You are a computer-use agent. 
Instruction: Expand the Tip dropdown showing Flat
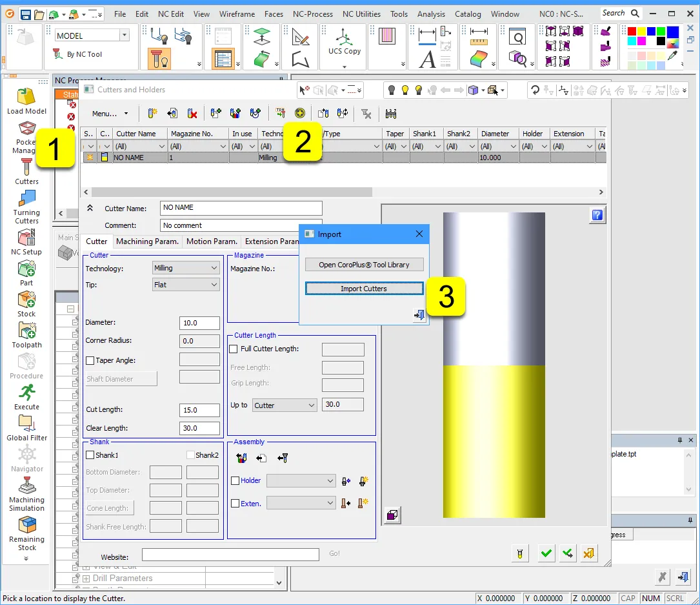[x=186, y=285]
